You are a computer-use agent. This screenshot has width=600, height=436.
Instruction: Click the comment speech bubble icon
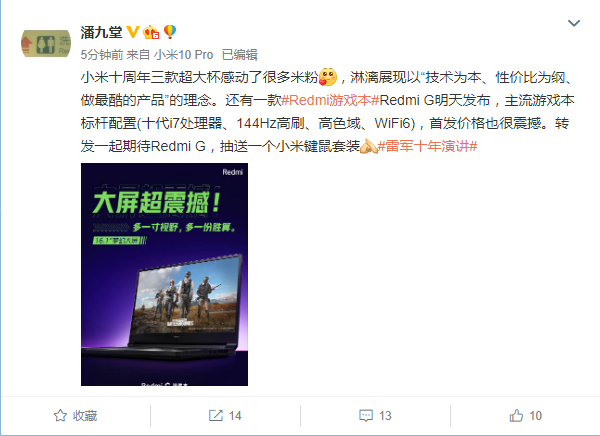366,416
